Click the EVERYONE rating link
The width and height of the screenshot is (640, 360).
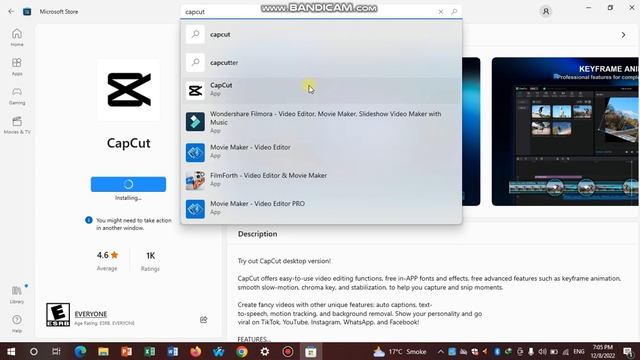point(91,314)
